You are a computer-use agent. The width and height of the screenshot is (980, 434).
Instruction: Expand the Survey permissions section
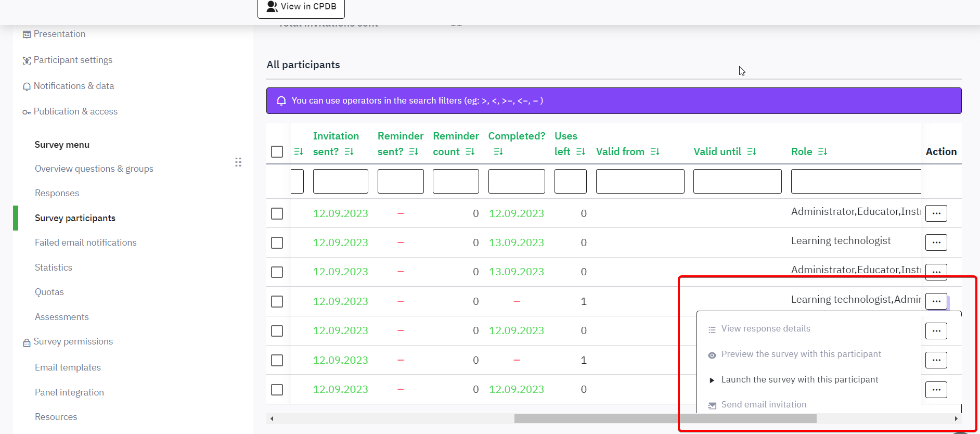pos(73,341)
